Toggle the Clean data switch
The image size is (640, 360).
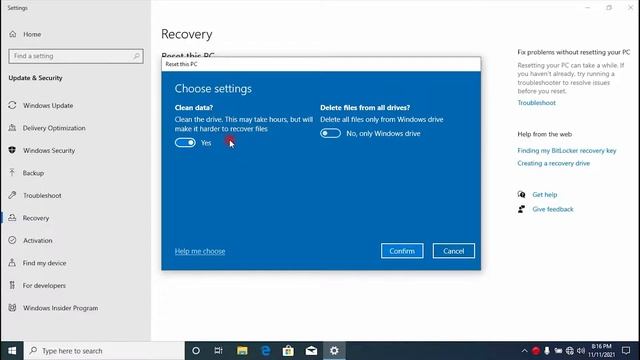point(185,142)
